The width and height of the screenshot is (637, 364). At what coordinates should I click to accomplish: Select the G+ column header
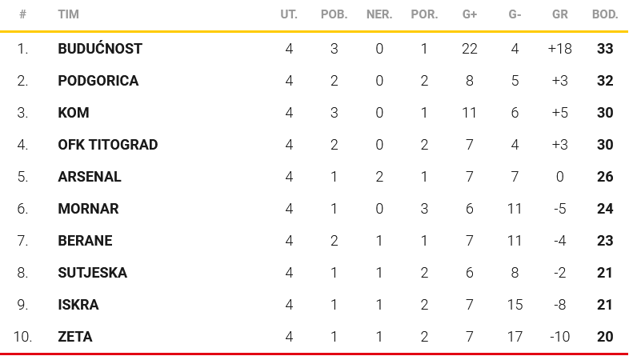470,14
